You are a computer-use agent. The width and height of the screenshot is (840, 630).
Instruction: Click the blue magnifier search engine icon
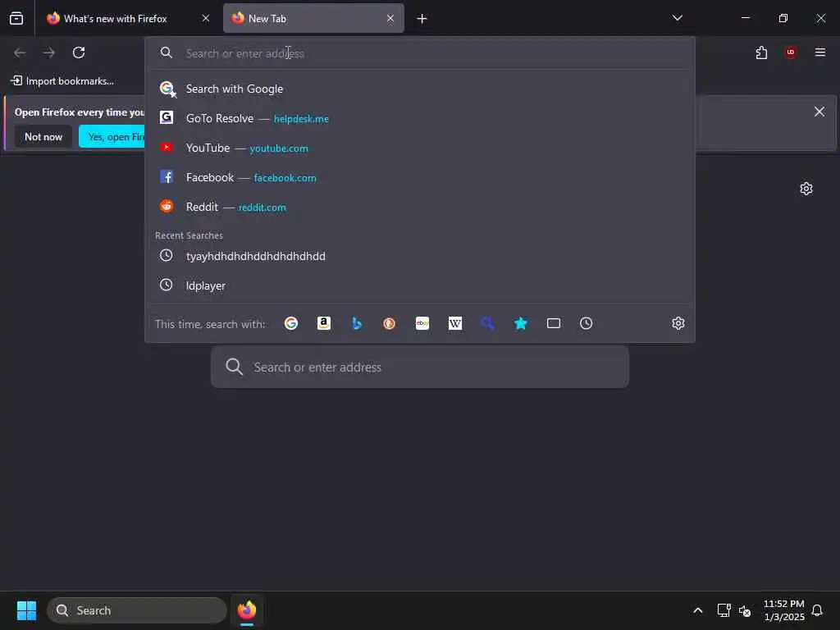click(487, 323)
